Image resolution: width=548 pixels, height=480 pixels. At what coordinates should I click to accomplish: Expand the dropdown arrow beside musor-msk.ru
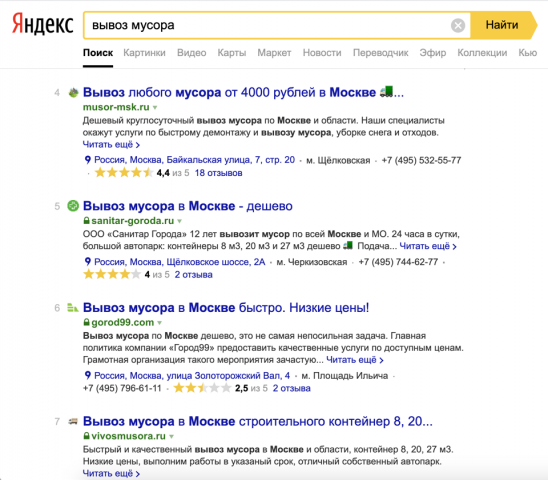[155, 107]
